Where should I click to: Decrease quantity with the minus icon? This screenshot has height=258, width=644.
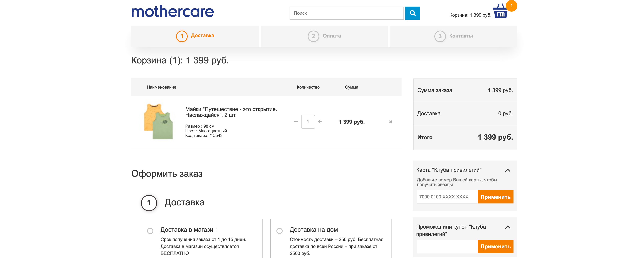click(296, 122)
